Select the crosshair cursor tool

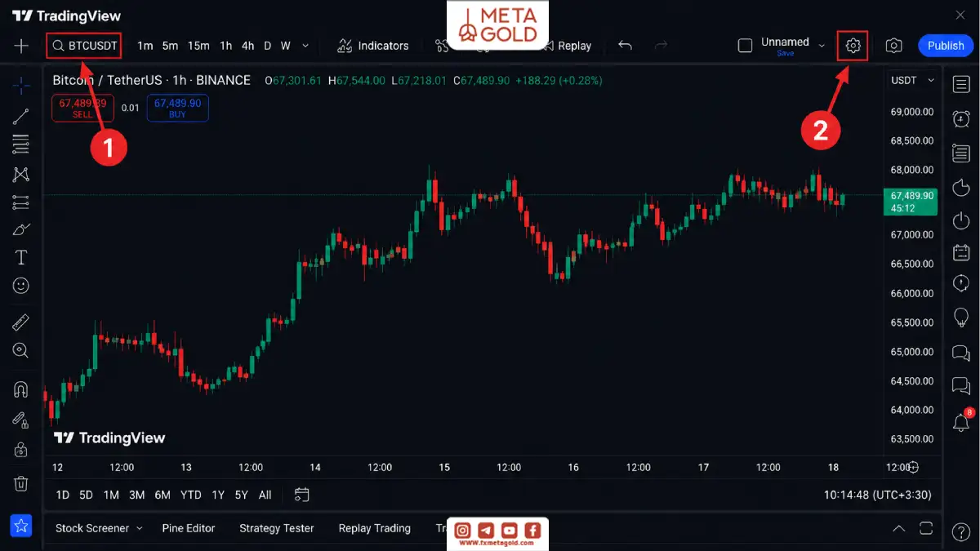[x=21, y=85]
